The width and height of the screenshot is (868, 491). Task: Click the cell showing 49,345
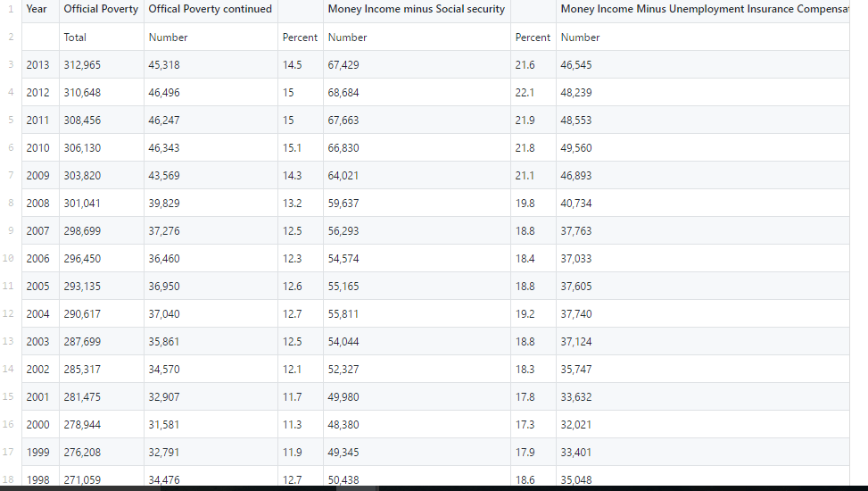click(417, 453)
